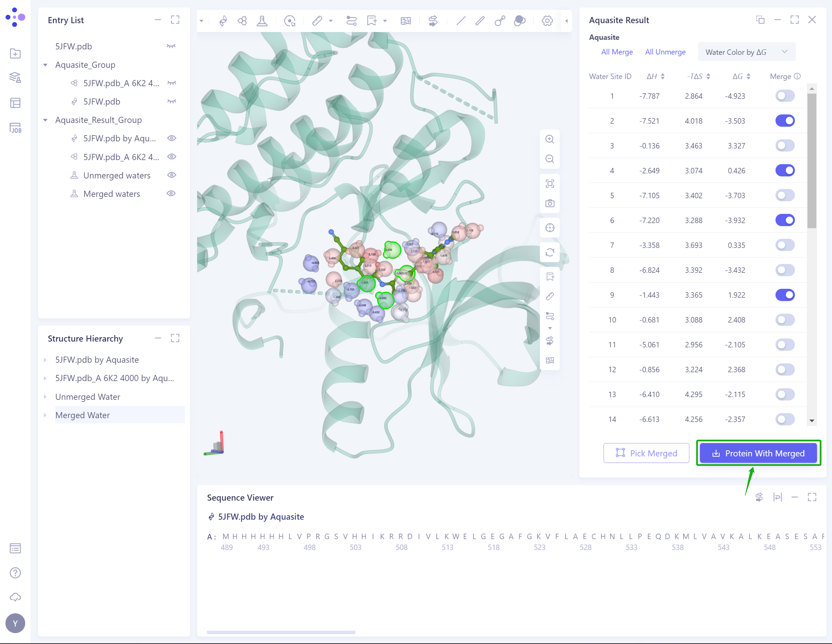This screenshot has width=832, height=644.
Task: Sort table by ΔG column
Action: [748, 76]
